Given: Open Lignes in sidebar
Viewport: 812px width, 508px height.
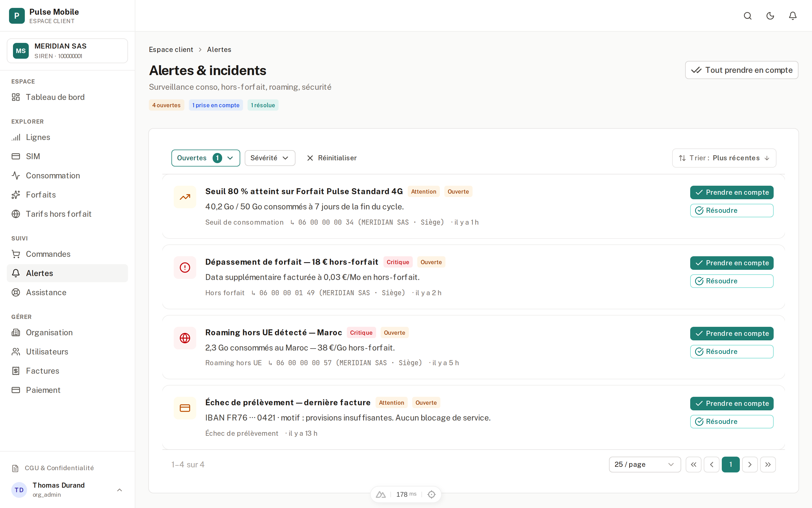Looking at the screenshot, I should tap(67, 137).
